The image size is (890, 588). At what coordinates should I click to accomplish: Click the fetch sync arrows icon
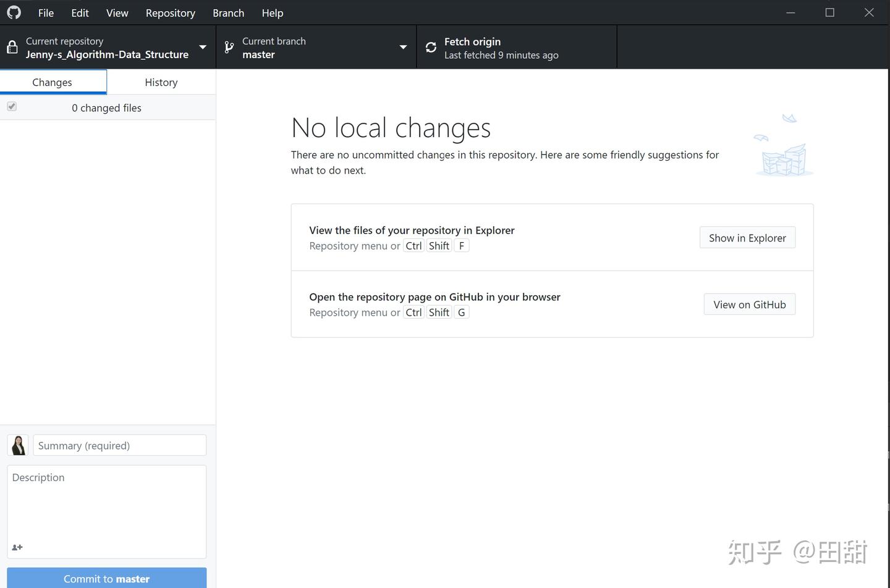click(430, 46)
